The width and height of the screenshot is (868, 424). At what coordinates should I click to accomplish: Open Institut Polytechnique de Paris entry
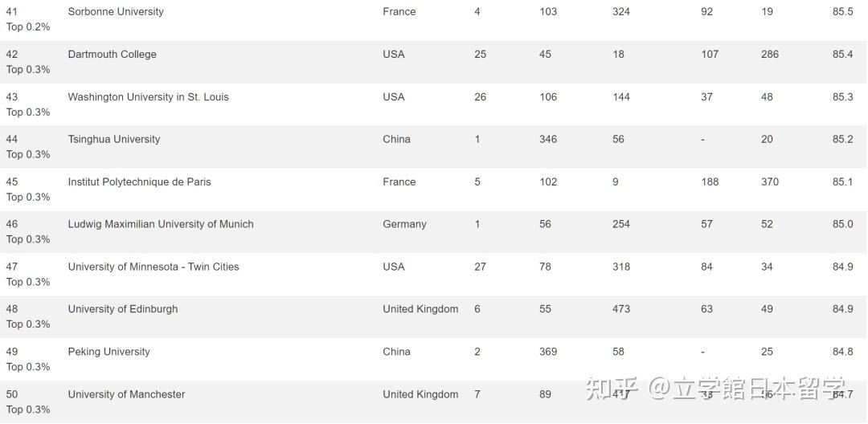(x=139, y=182)
